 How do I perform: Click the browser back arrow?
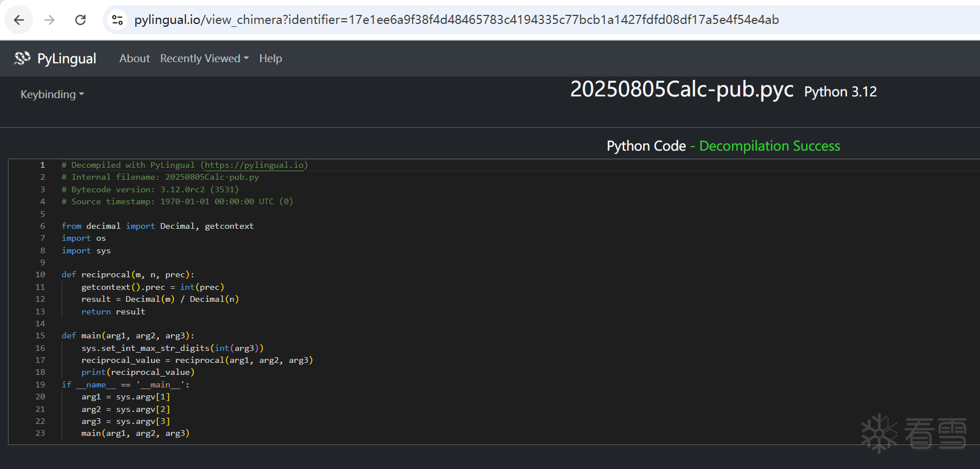tap(19, 20)
